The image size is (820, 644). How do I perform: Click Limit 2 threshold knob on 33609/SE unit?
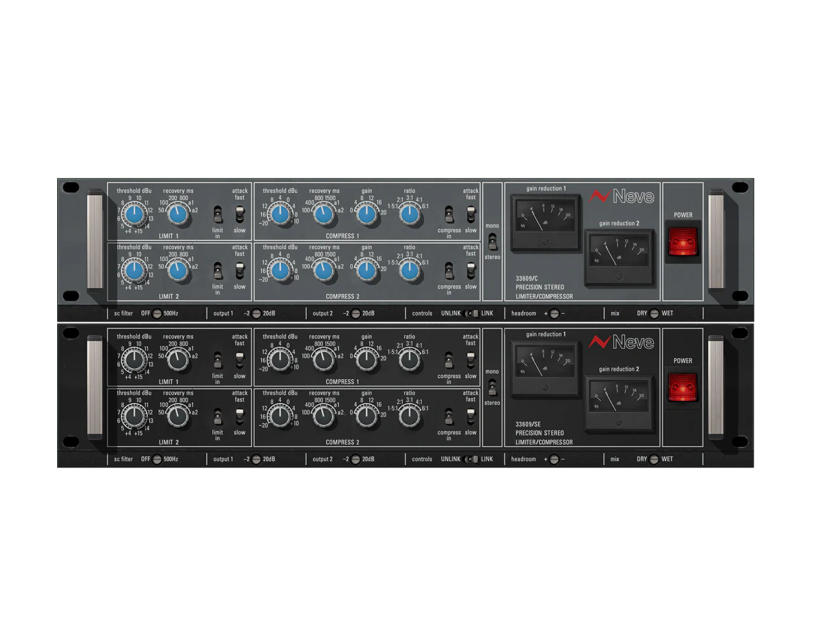[135, 417]
